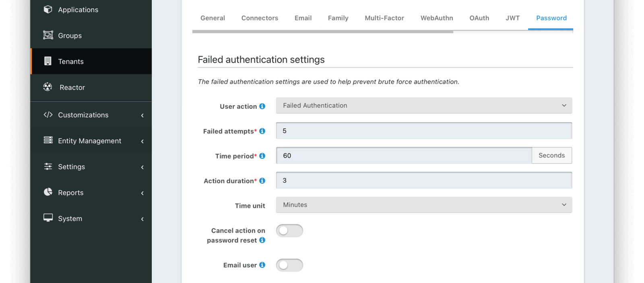644x283 pixels.
Task: Enable Cancel action on password reset toggle
Action: pos(289,231)
